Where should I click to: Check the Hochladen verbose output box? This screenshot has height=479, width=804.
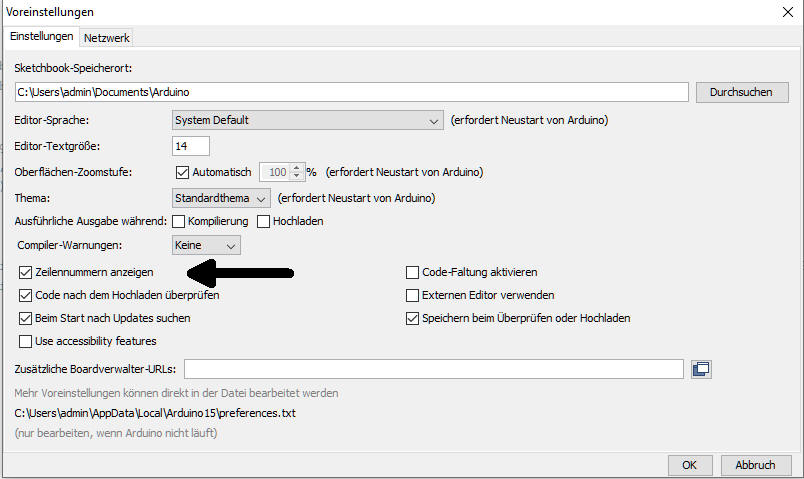coord(264,222)
